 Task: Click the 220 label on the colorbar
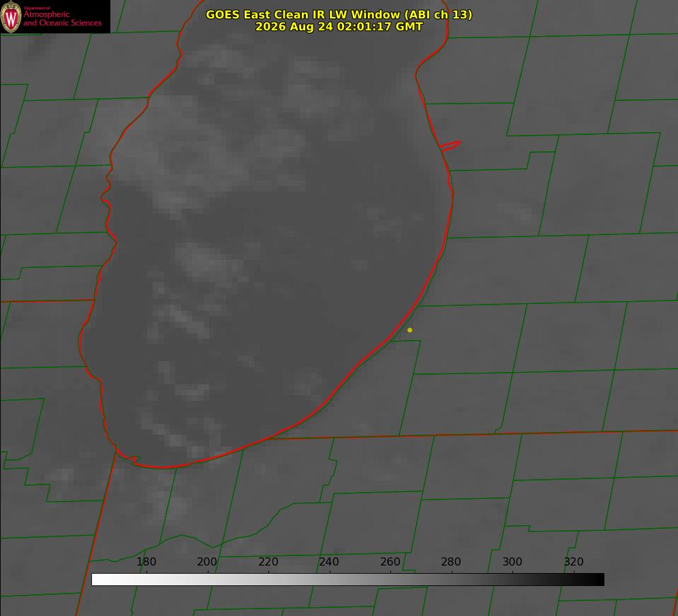[268, 561]
